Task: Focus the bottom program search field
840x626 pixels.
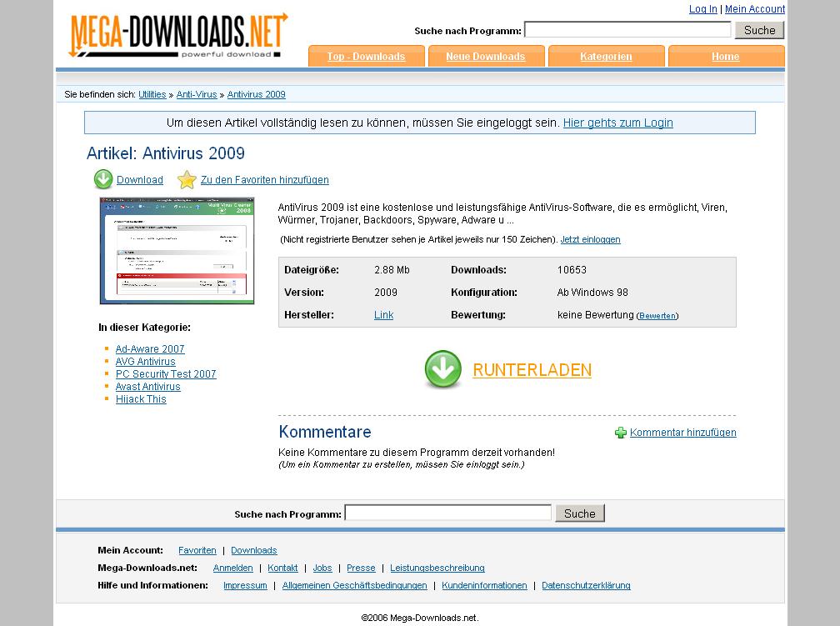Action: [x=447, y=513]
